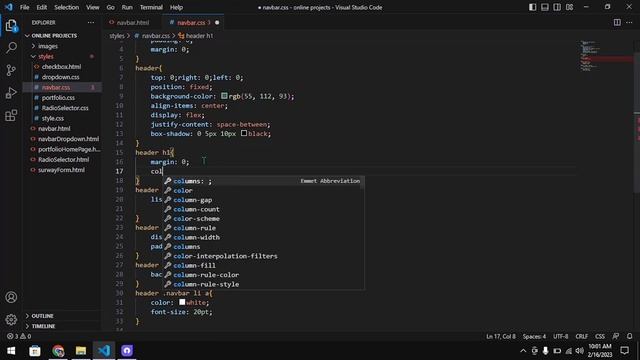640x360 pixels.
Task: Open the Selection menu
Action: (x=67, y=7)
